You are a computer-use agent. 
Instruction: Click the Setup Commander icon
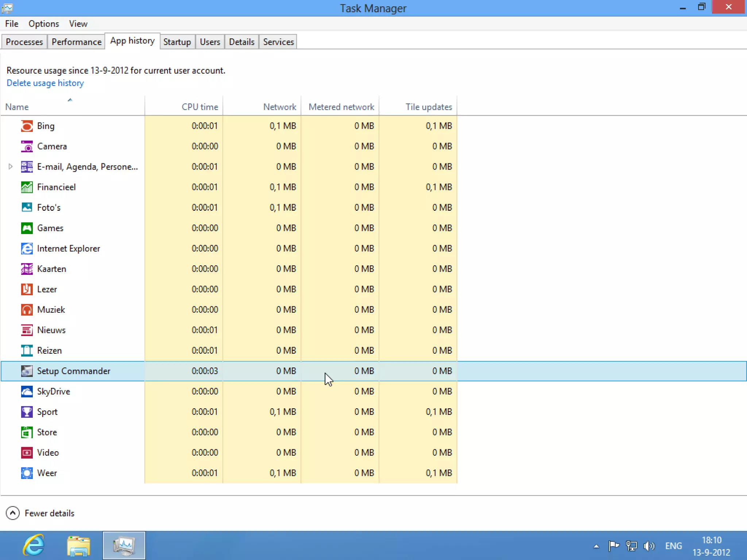pos(27,371)
